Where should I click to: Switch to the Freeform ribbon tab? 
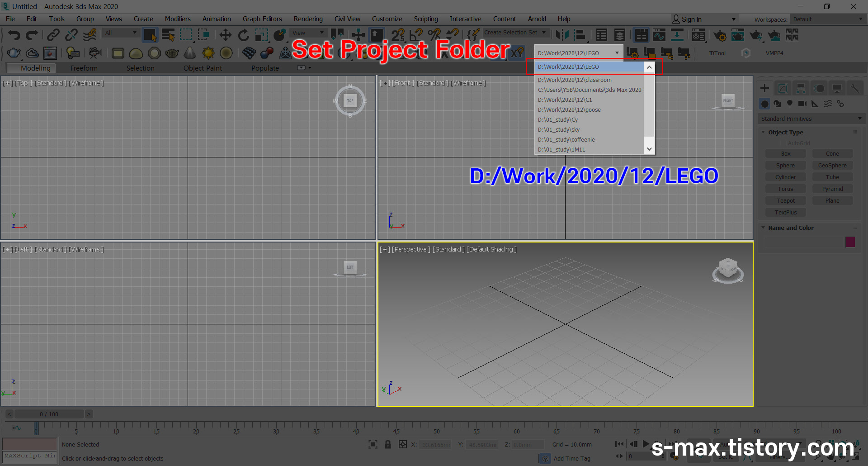84,68
